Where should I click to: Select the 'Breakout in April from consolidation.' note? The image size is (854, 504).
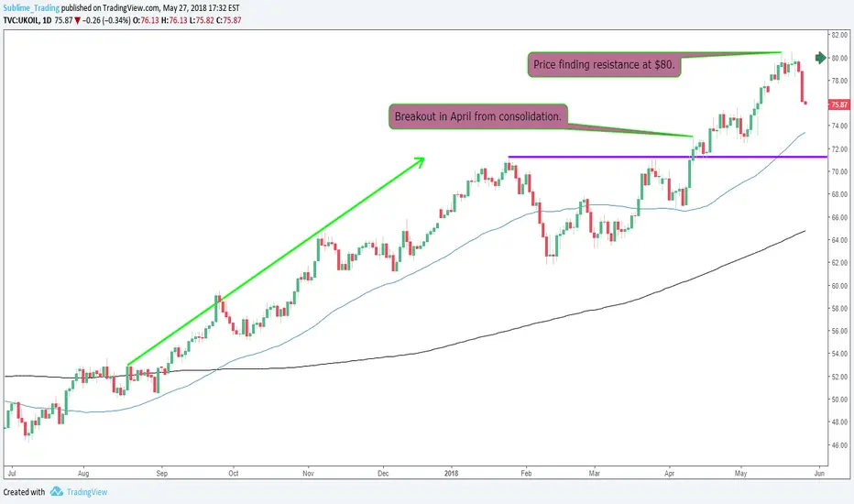pos(478,116)
